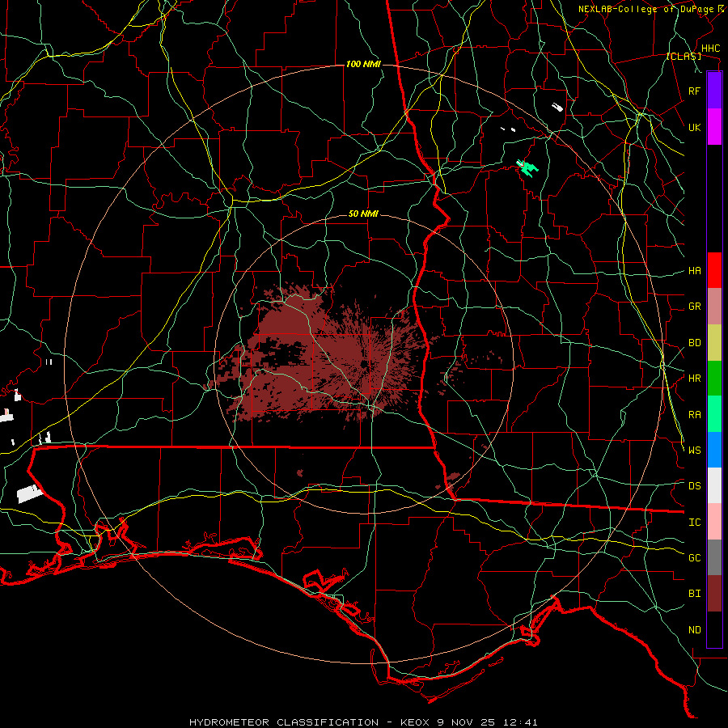
Task: Click the white DS dry snow swatch
Action: (x=714, y=485)
